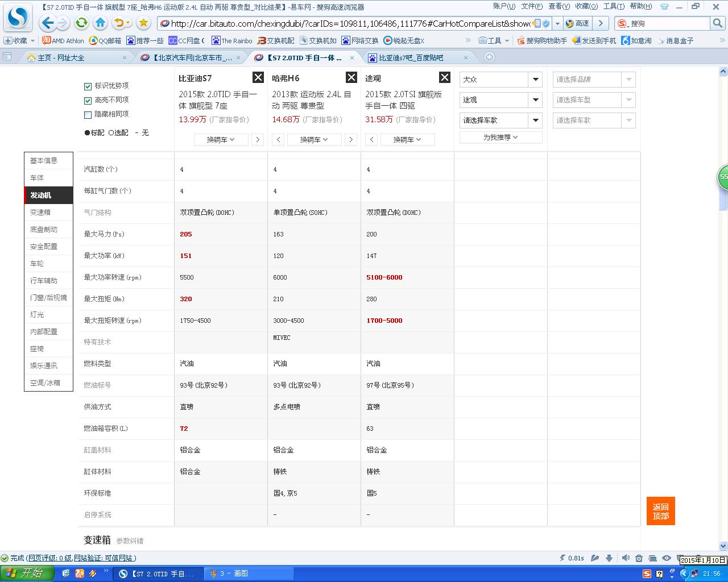Open the 文件 menu
Image resolution: width=728 pixels, height=582 pixels.
532,6
